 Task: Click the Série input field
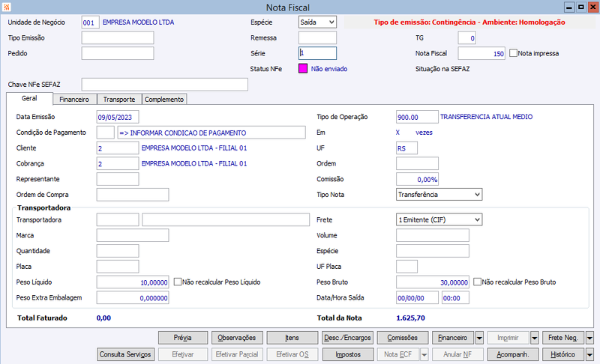(x=317, y=53)
